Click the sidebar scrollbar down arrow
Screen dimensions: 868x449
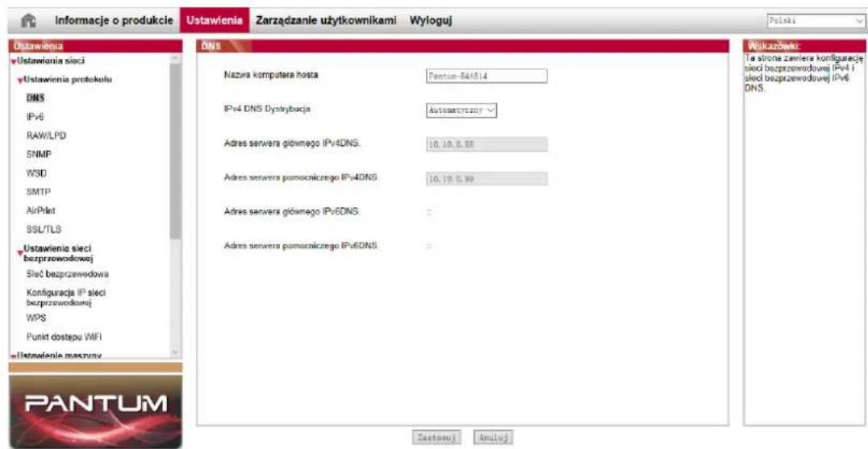click(175, 352)
